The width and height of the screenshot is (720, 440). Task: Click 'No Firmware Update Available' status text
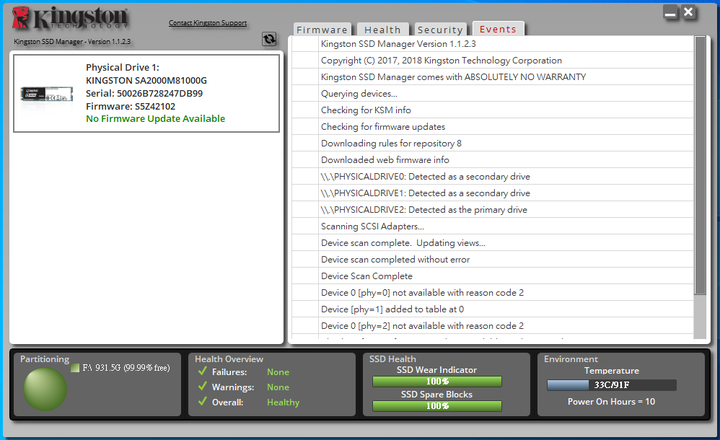click(155, 118)
